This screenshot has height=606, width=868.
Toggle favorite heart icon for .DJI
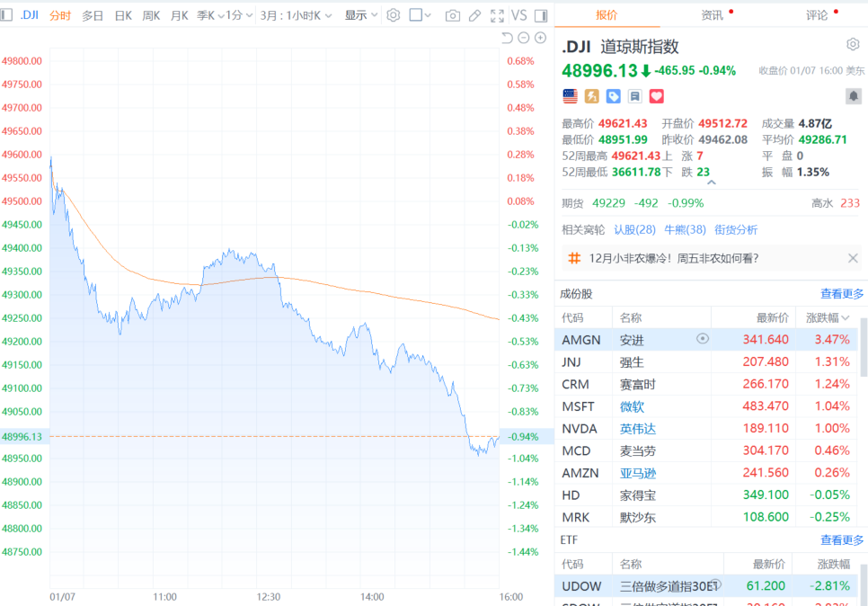[656, 96]
